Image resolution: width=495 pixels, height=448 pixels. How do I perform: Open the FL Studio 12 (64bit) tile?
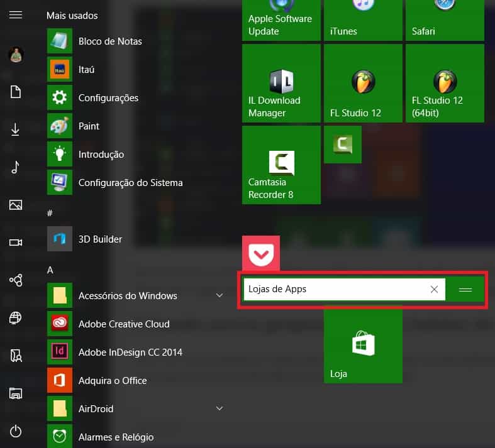tap(445, 83)
